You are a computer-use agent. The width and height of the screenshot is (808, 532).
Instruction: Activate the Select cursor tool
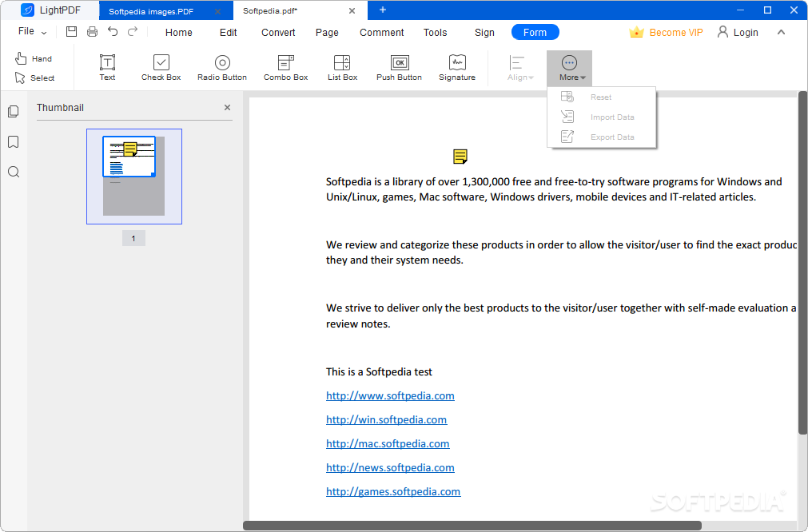(34, 77)
